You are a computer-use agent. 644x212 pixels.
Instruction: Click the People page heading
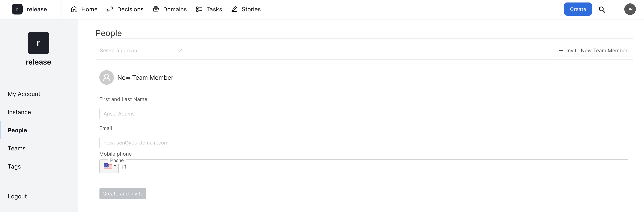(109, 33)
